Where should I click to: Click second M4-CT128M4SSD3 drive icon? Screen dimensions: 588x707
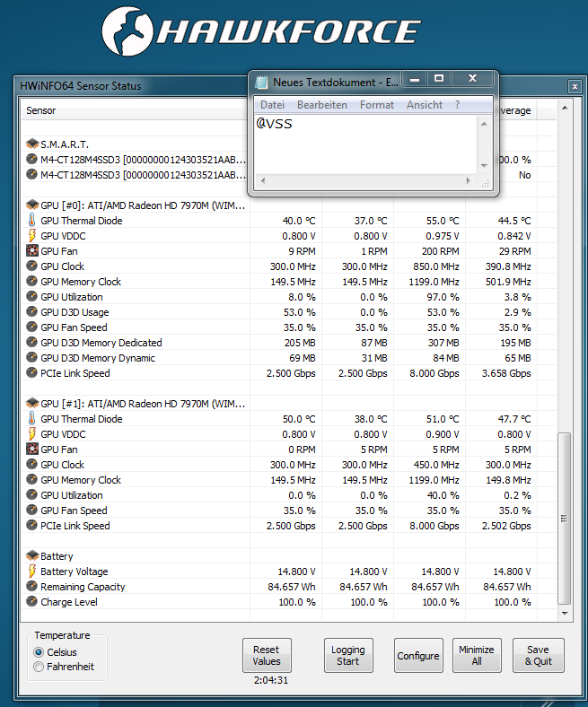[x=31, y=174]
